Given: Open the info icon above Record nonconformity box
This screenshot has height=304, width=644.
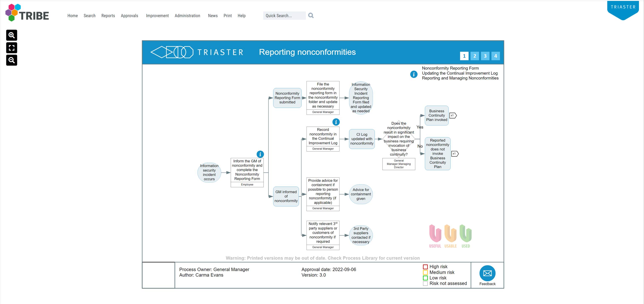Looking at the screenshot, I should coord(336,122).
